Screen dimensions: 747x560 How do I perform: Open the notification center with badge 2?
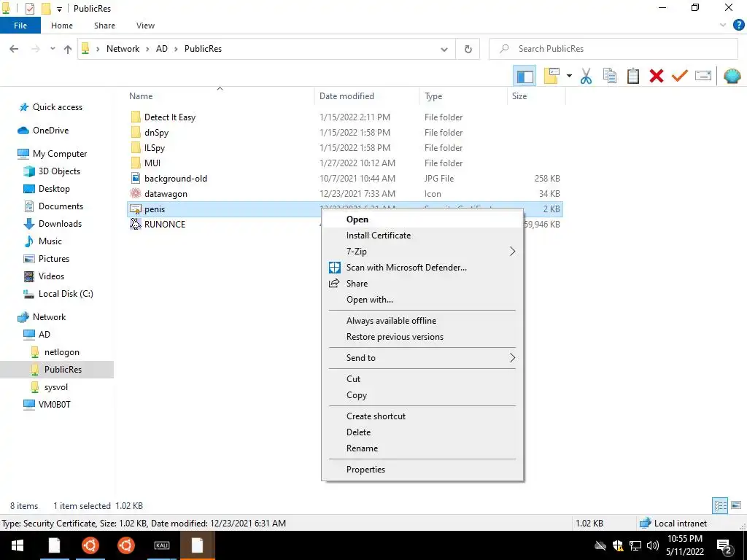click(724, 545)
